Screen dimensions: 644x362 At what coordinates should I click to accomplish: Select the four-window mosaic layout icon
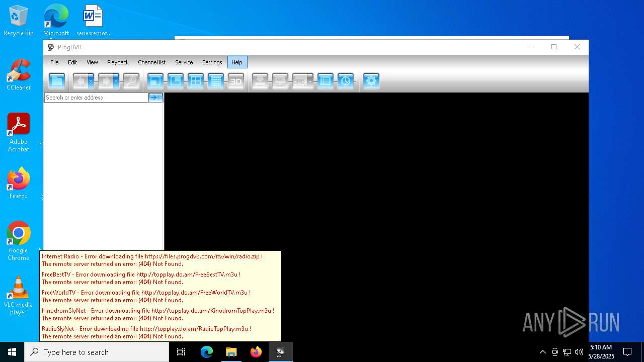point(196,81)
